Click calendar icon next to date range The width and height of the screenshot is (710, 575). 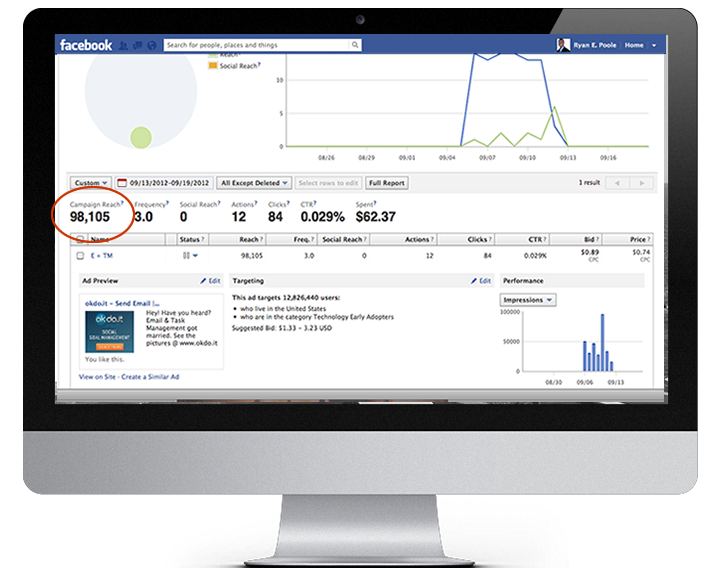pyautogui.click(x=121, y=183)
